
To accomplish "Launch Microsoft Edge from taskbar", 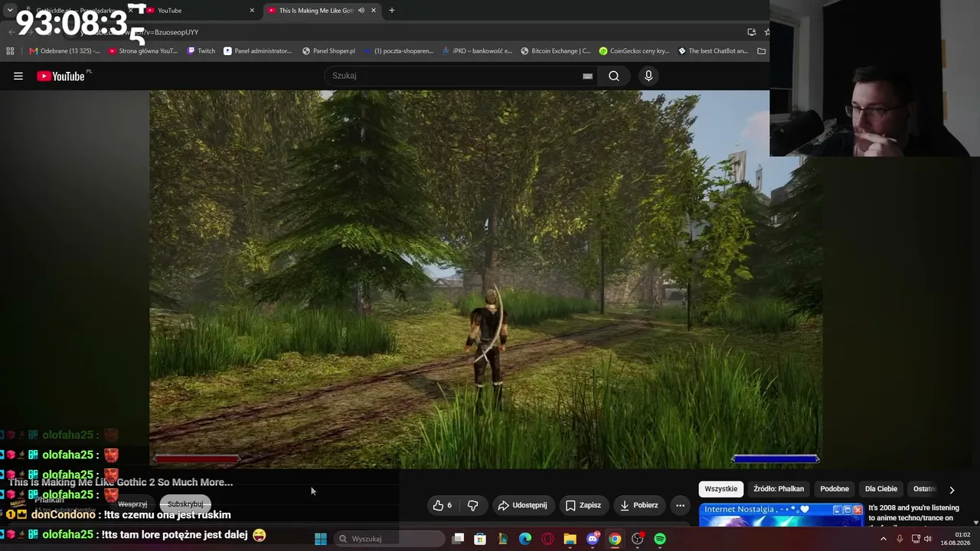I will [525, 539].
